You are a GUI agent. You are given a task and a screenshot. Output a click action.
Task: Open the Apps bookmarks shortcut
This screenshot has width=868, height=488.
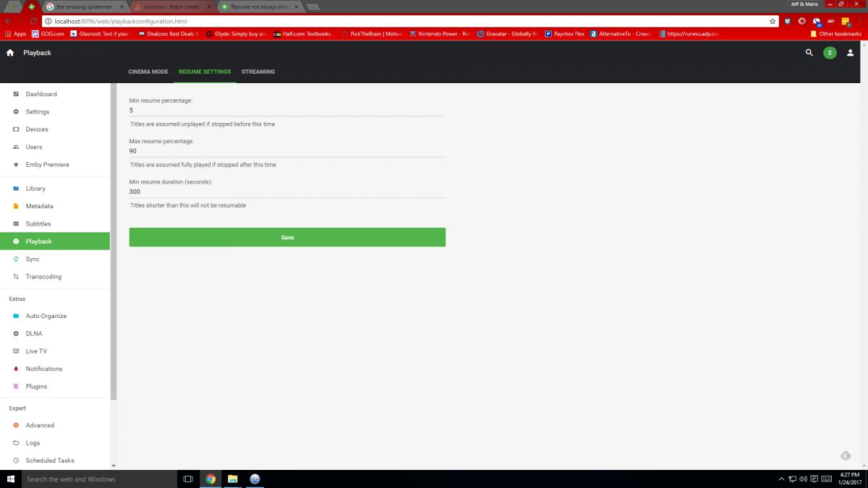pyautogui.click(x=15, y=33)
